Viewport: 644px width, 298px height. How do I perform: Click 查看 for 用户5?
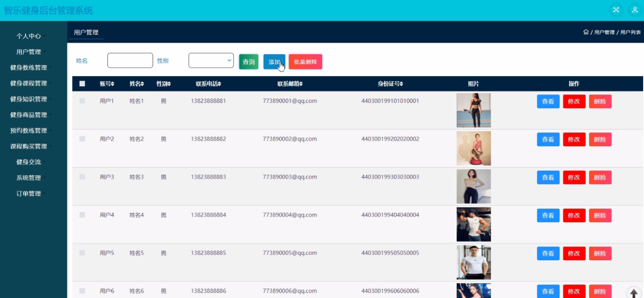pos(548,253)
